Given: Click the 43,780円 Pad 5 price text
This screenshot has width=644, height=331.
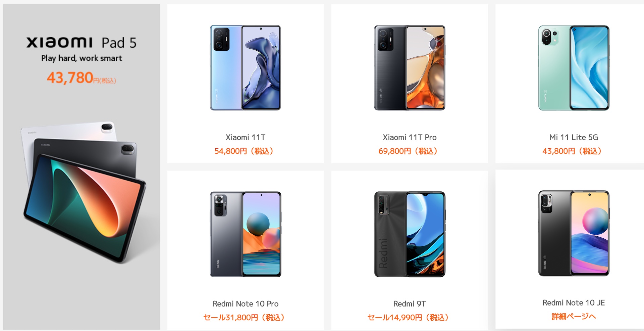Looking at the screenshot, I should (x=82, y=78).
